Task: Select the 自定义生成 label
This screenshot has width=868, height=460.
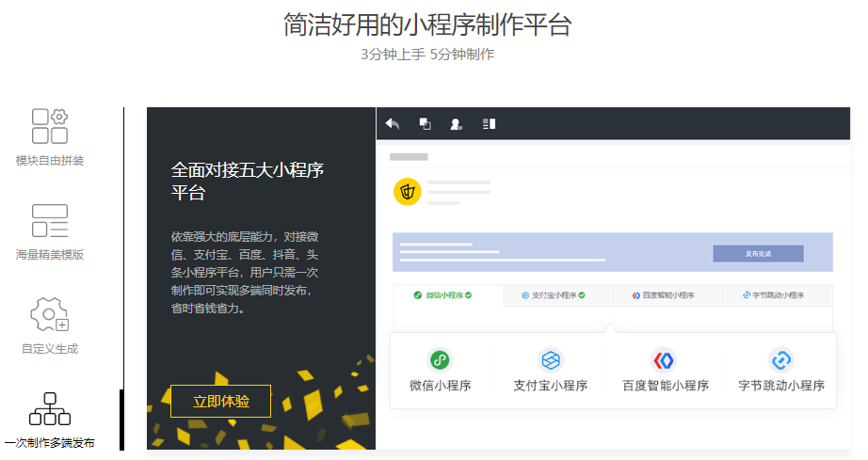Action: click(x=50, y=349)
